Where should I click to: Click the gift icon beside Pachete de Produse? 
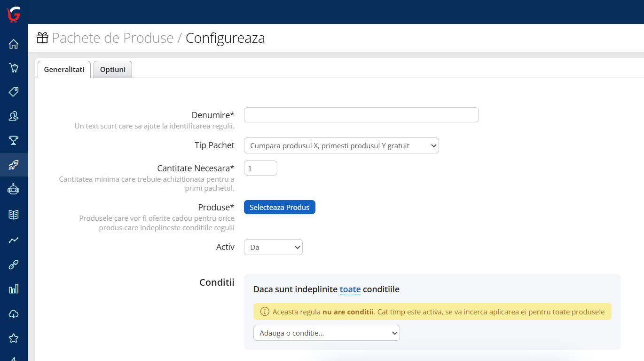42,38
